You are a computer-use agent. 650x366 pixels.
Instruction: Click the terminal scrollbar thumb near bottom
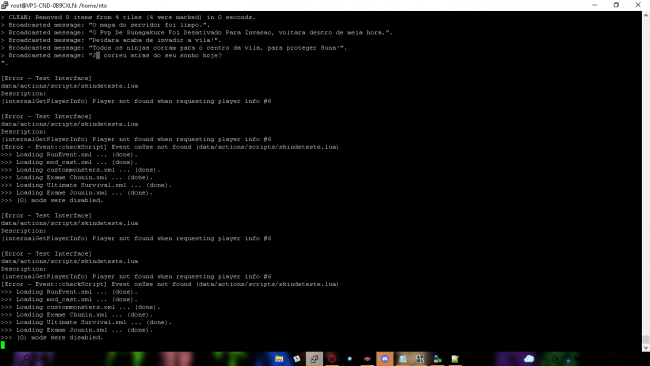coord(646,339)
